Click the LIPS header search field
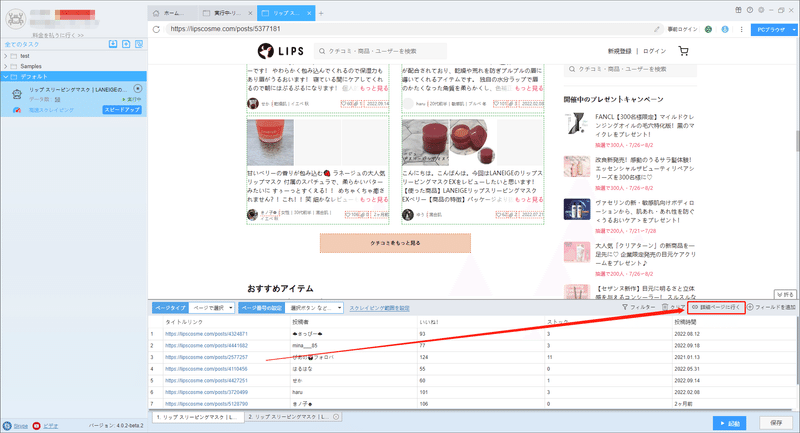Image resolution: width=800 pixels, height=433 pixels. [380, 51]
